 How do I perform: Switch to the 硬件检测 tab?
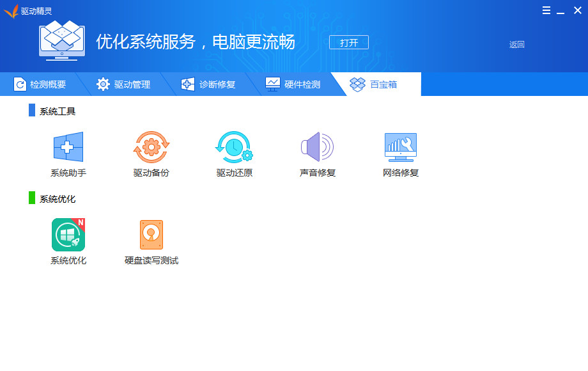tap(293, 84)
